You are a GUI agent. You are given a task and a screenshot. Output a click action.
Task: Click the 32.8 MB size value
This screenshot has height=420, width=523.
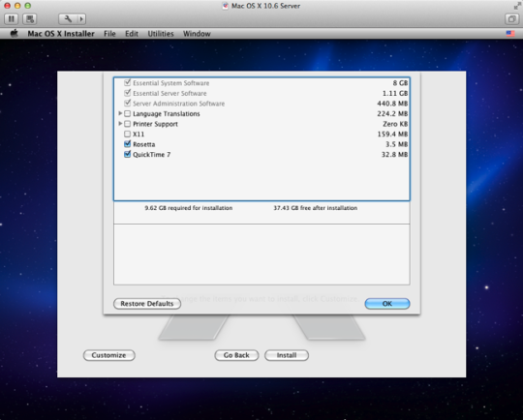click(394, 155)
